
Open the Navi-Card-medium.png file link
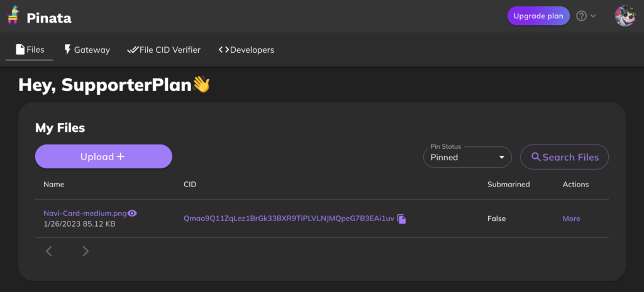click(x=85, y=214)
